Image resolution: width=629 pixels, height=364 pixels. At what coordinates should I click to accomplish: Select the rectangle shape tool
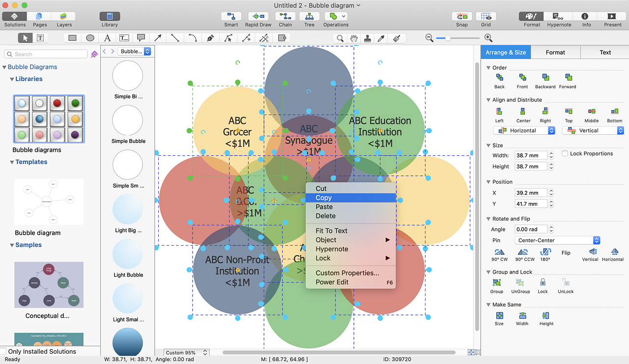(x=72, y=38)
